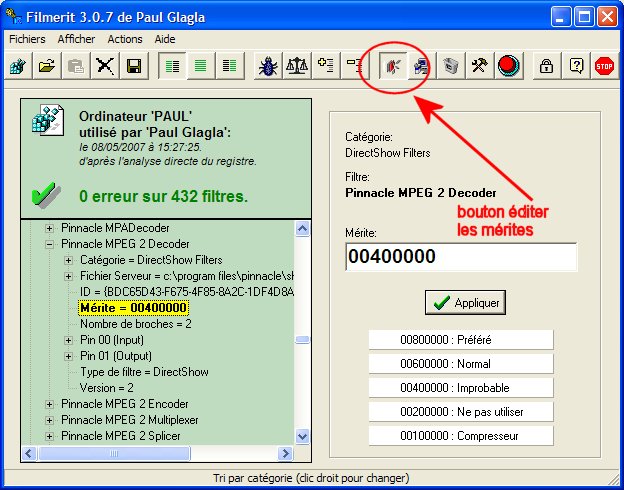Select the Nombre de broches = 2 row

coord(136,324)
